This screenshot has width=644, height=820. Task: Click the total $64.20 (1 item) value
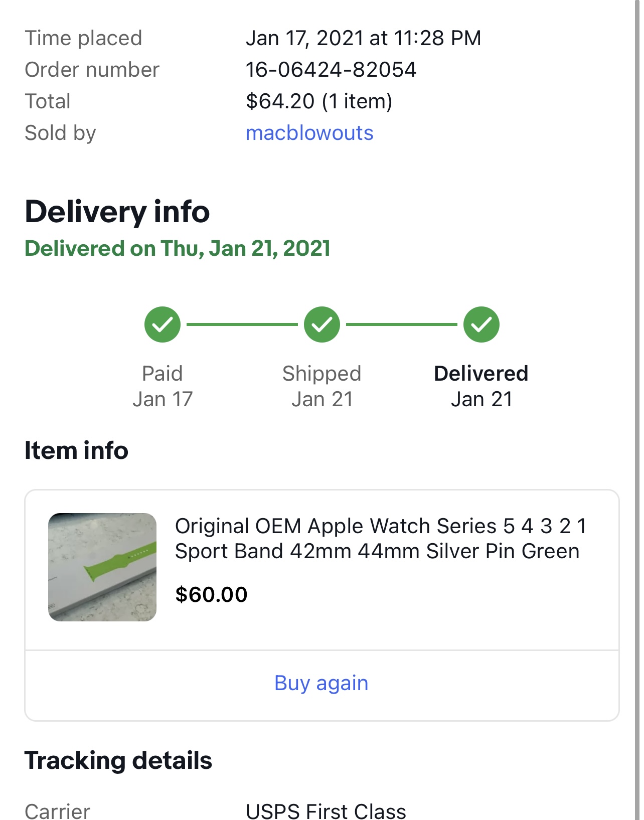pos(319,101)
